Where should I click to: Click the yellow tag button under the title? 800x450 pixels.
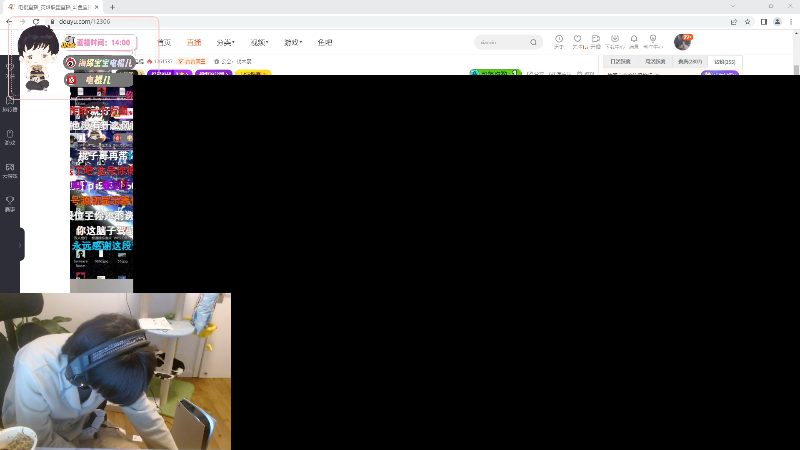click(x=254, y=73)
